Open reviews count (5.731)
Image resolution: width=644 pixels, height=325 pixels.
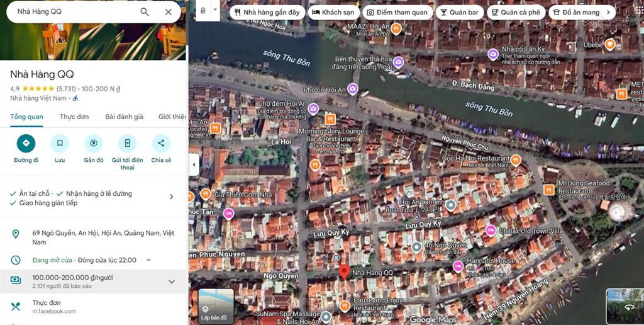66,88
